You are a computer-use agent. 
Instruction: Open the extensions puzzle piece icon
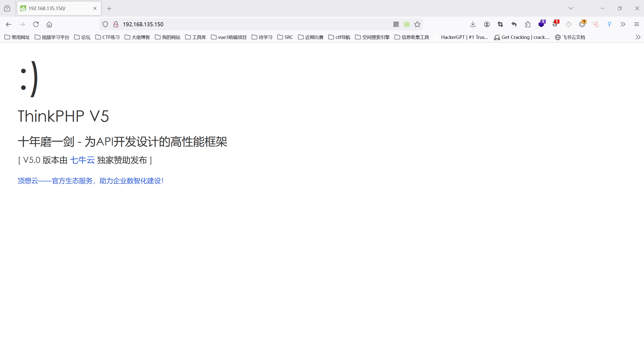528,24
